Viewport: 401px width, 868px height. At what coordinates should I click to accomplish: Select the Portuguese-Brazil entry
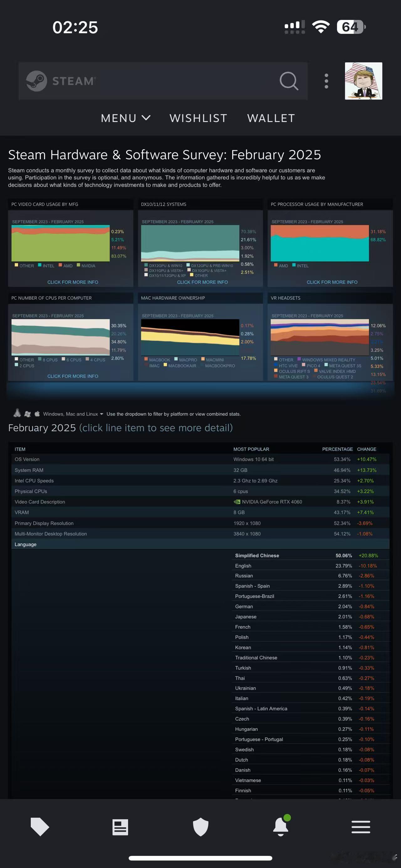pyautogui.click(x=310, y=596)
